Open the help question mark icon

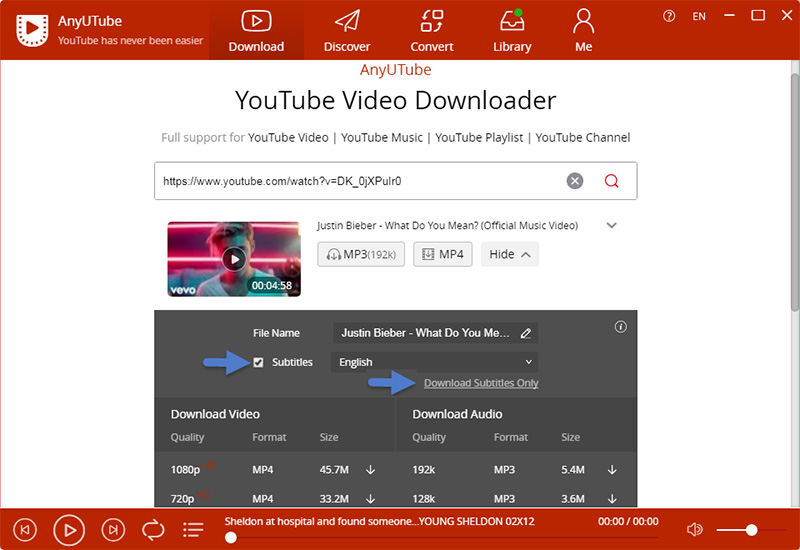(x=669, y=16)
